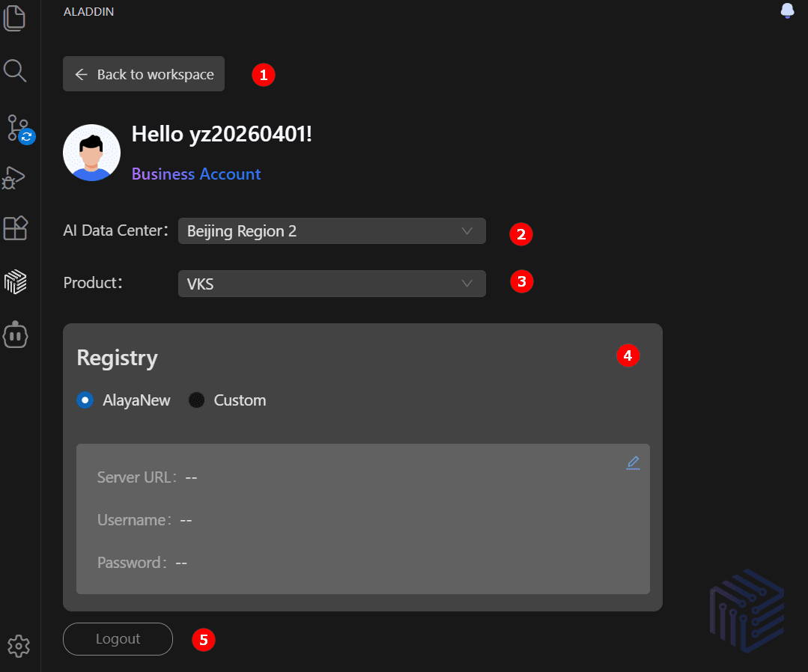
Task: Click the Logout button
Action: click(118, 639)
